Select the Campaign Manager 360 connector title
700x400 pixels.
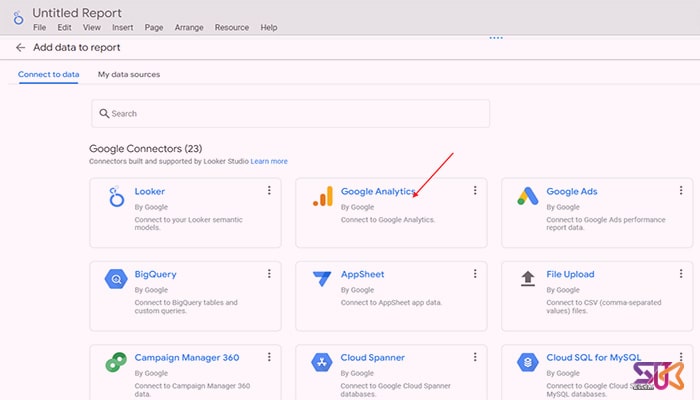click(187, 358)
